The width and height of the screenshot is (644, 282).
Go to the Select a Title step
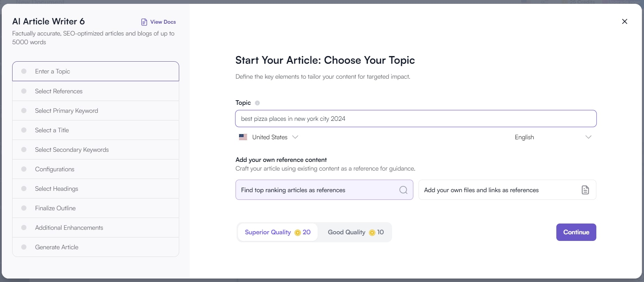(x=96, y=130)
